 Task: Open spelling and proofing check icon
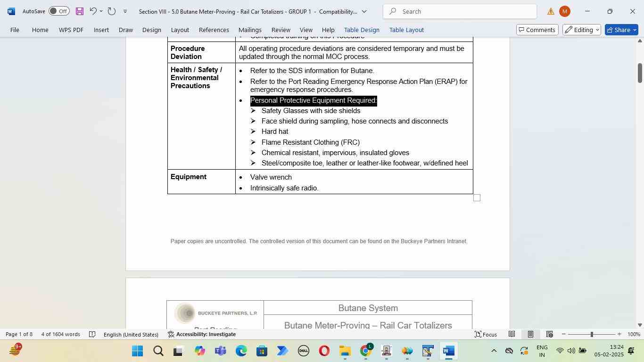92,334
